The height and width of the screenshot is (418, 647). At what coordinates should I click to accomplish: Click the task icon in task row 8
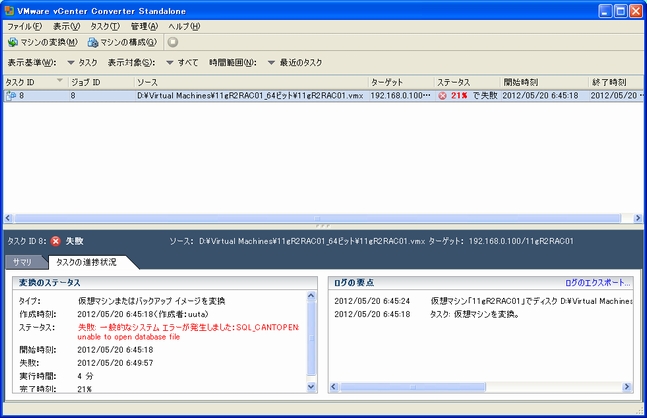tap(11, 96)
